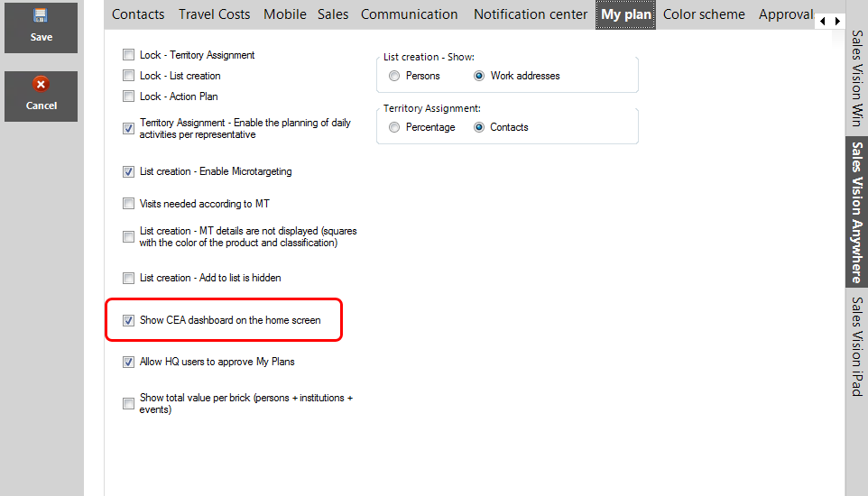The height and width of the screenshot is (496, 868).
Task: Select the Work addresses radio option
Action: (x=479, y=77)
